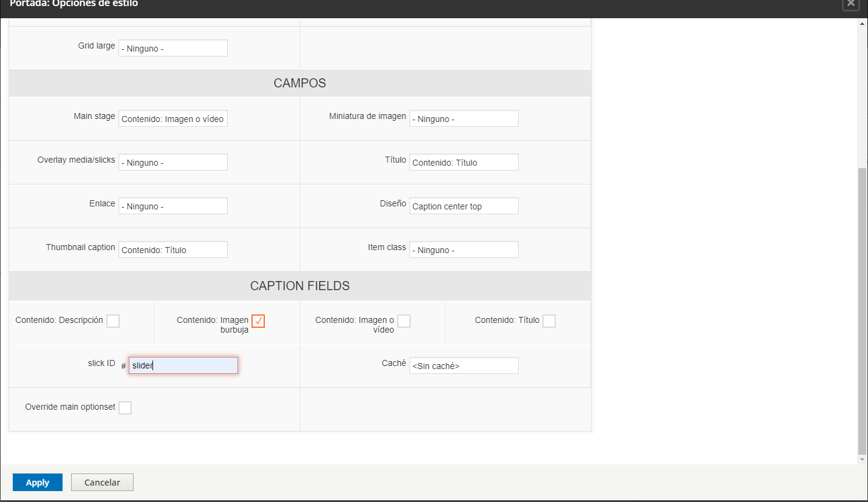Click into the slick ID text field
This screenshot has height=502, width=868.
[x=183, y=365]
